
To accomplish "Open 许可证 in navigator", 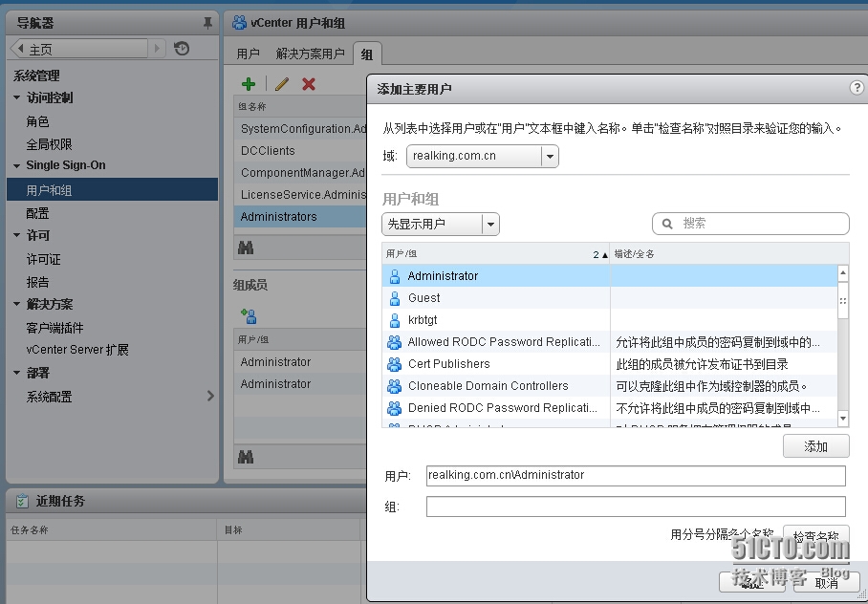I will pos(44,259).
